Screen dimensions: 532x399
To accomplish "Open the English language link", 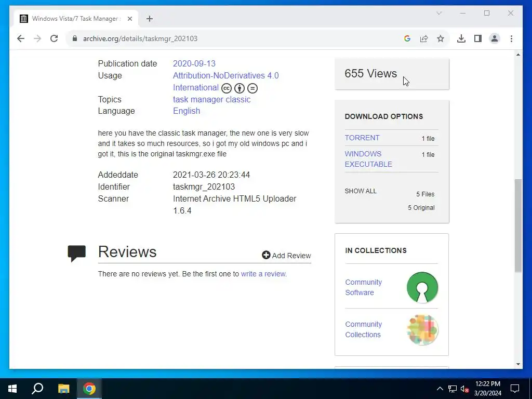I will pos(187,111).
